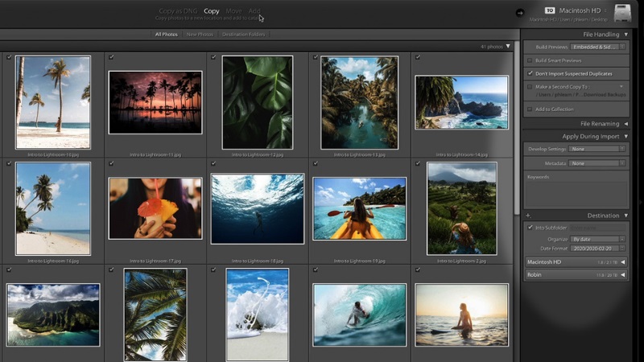644x362 pixels.
Task: Uncheck Don't Import Suspected Duplicates
Action: tap(530, 73)
